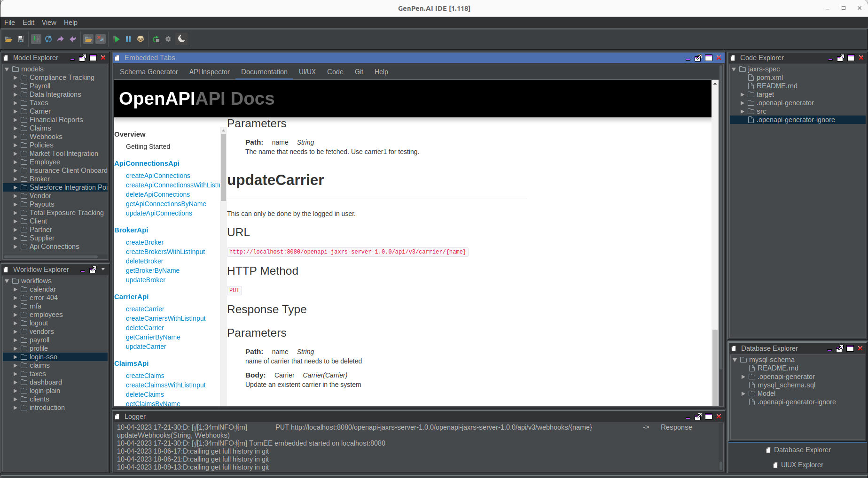The image size is (868, 478).
Task: Select mysql_schema.sql in Database Explorer
Action: pyautogui.click(x=786, y=385)
